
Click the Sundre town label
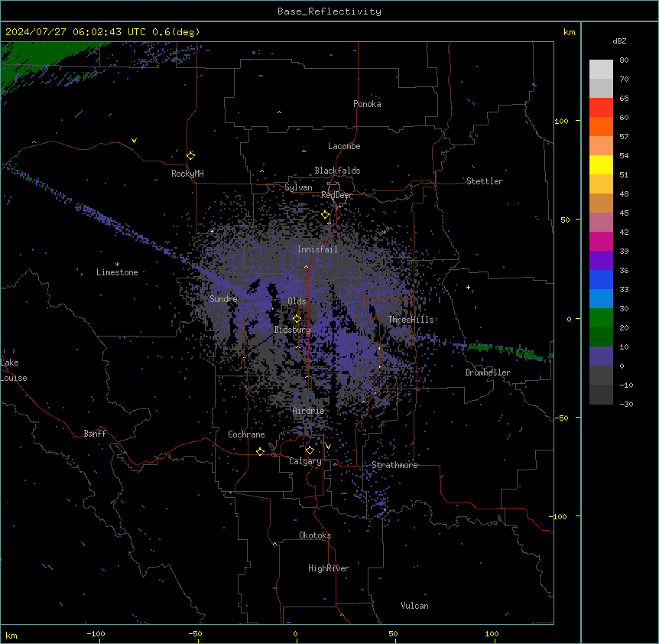(223, 299)
